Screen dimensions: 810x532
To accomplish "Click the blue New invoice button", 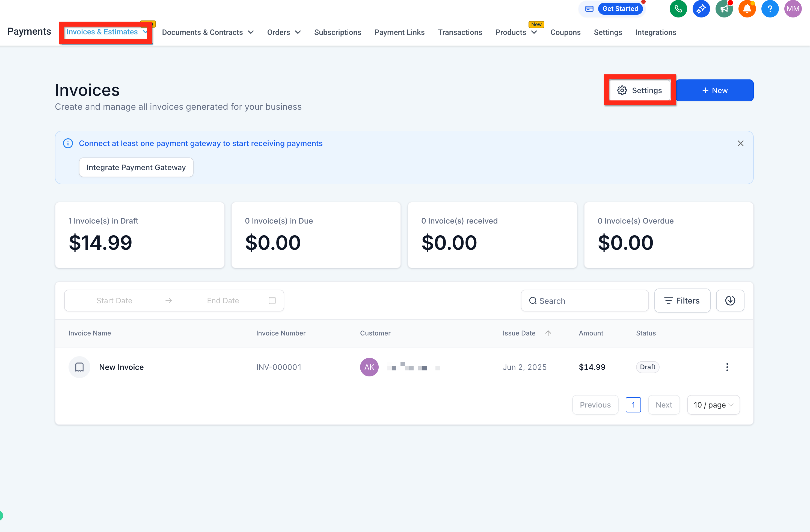I will [x=714, y=90].
